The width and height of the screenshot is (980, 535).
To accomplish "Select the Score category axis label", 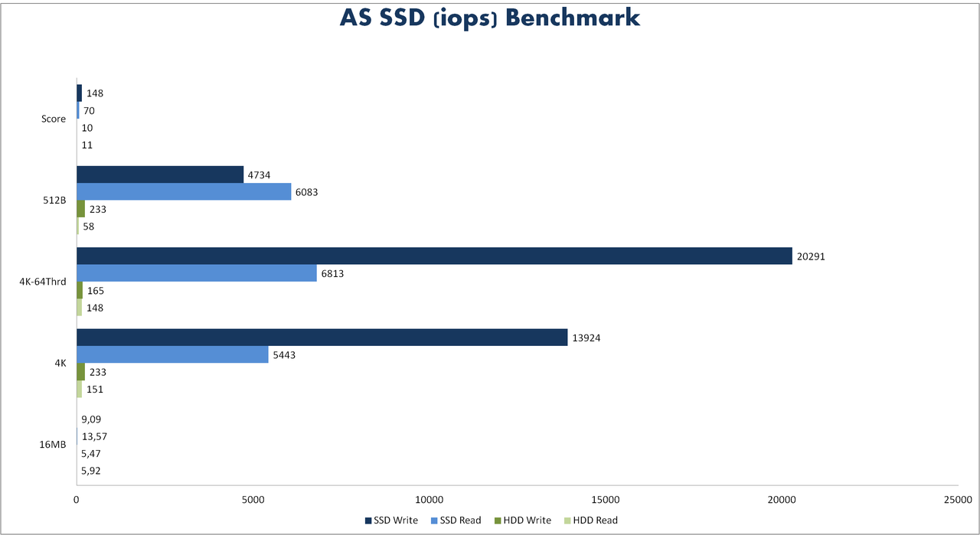I will pos(54,119).
